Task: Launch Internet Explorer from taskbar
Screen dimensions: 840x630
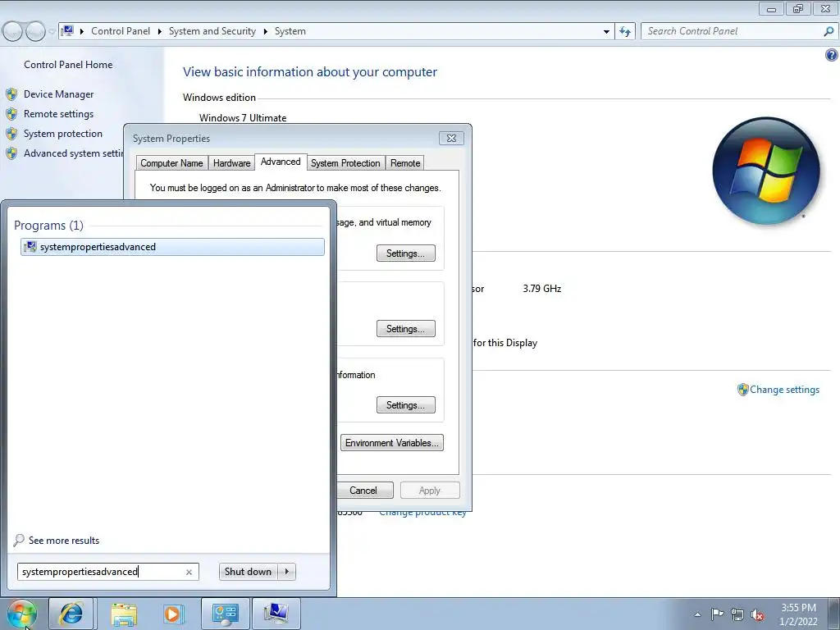Action: tap(71, 614)
